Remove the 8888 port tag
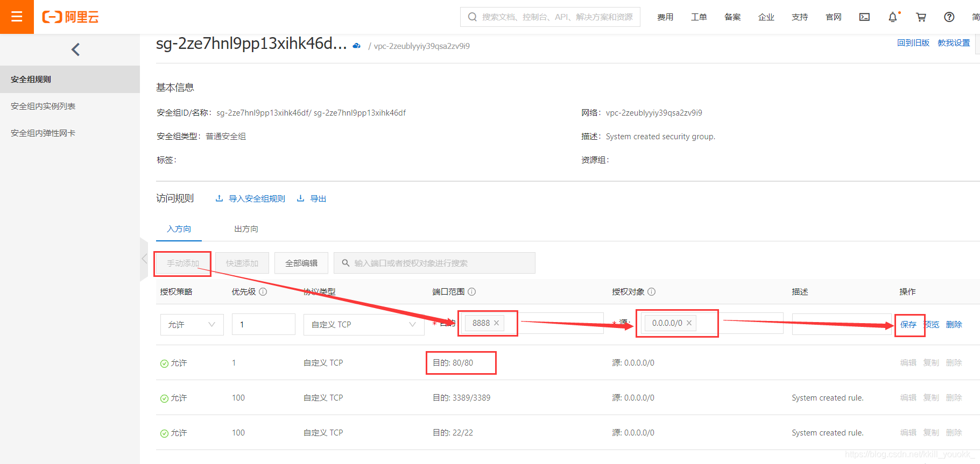 click(496, 323)
